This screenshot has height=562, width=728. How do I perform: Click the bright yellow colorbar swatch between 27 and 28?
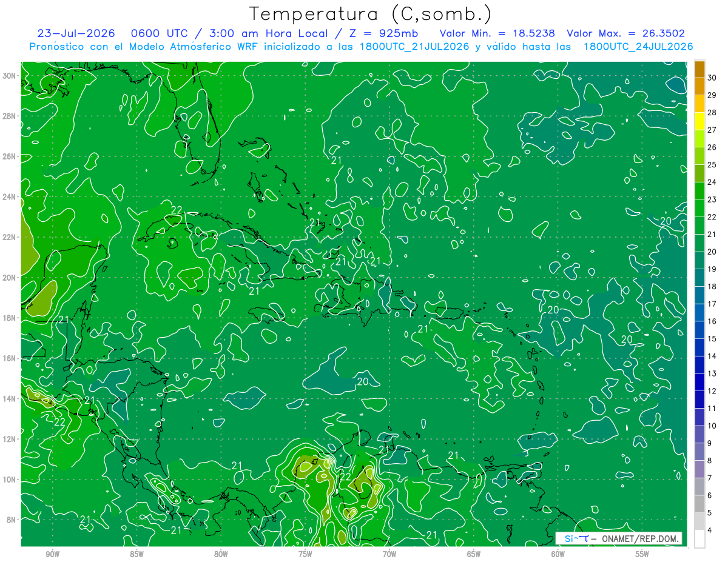pyautogui.click(x=699, y=121)
